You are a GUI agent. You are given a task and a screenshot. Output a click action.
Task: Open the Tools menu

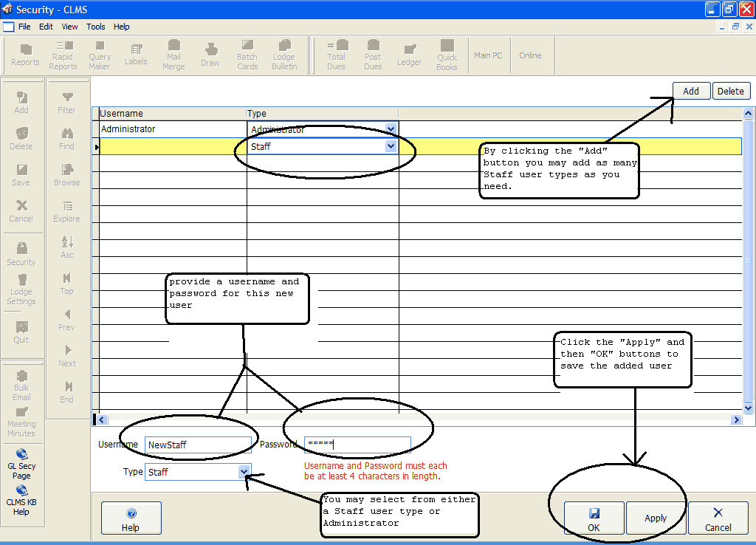pos(96,27)
